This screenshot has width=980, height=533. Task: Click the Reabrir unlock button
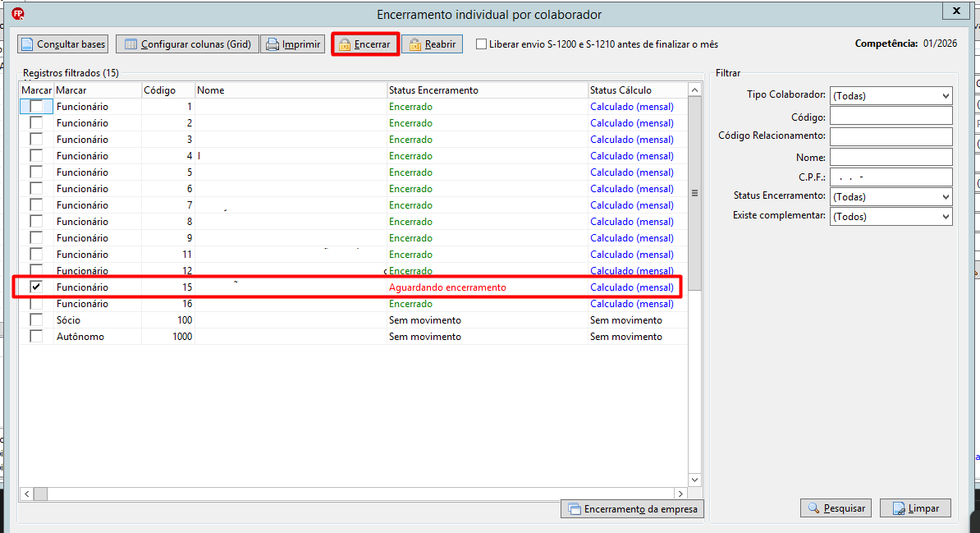click(433, 44)
